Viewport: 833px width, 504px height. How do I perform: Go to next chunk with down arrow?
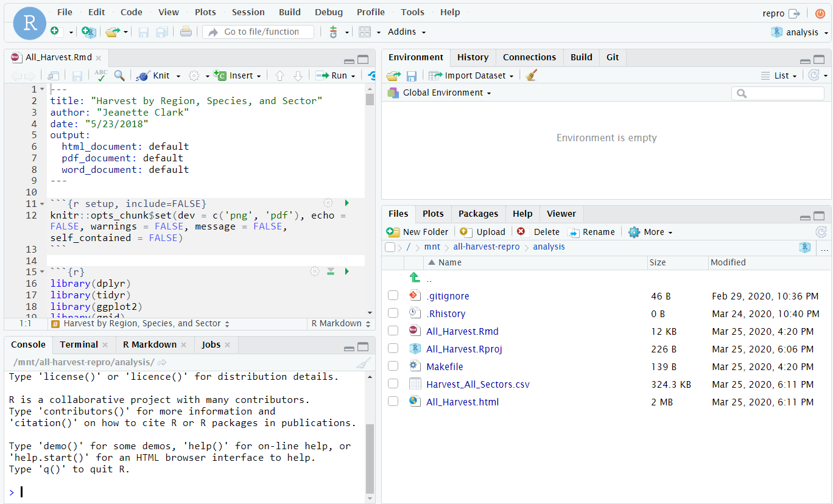[x=298, y=75]
